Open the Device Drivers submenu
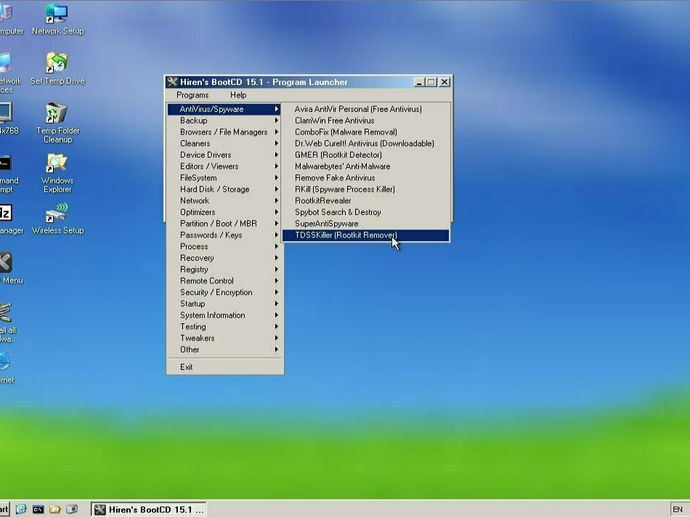The width and height of the screenshot is (690, 518). [x=224, y=155]
